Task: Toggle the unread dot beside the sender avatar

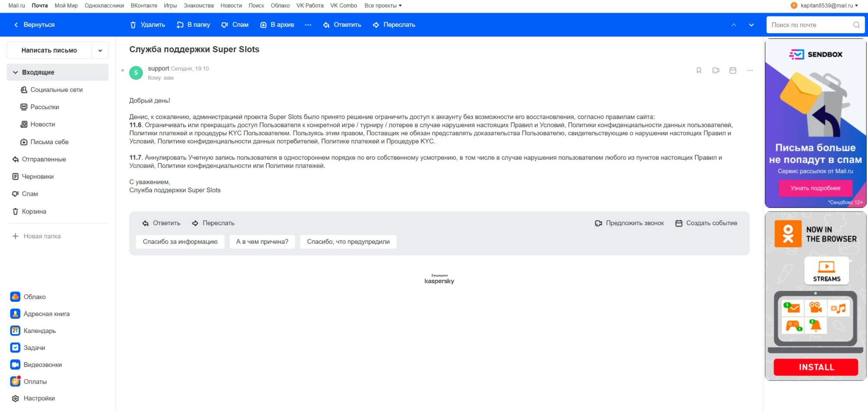Action: [123, 70]
